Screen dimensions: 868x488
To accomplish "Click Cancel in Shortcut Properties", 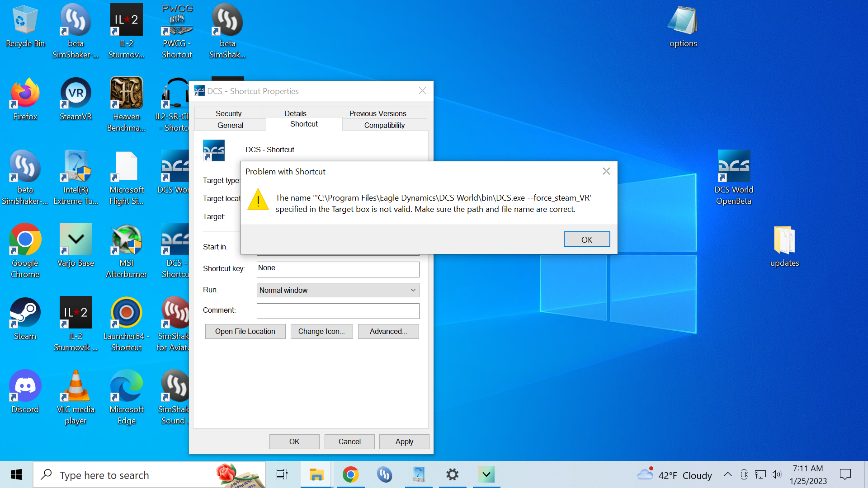I will pos(349,441).
